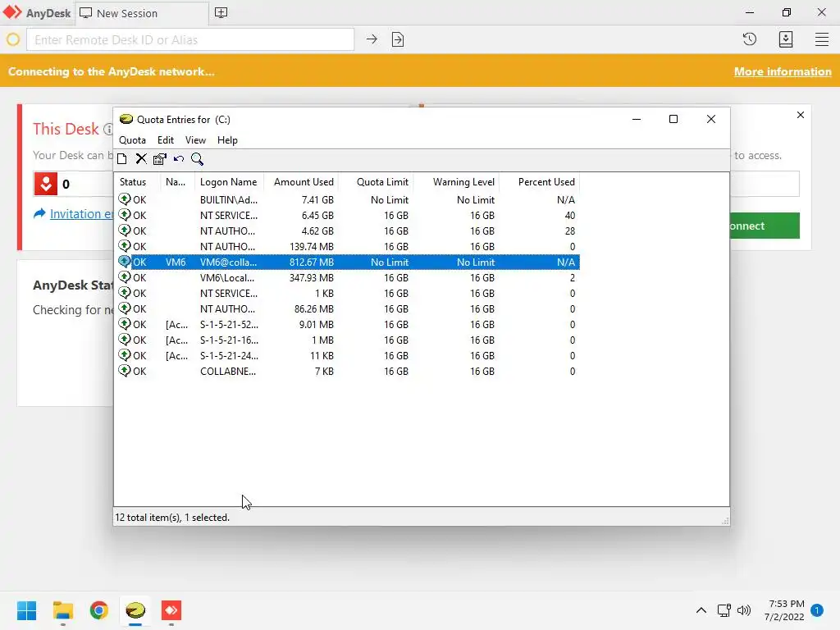This screenshot has width=840, height=630.
Task: Open File Explorer from the taskbar
Action: (62, 610)
